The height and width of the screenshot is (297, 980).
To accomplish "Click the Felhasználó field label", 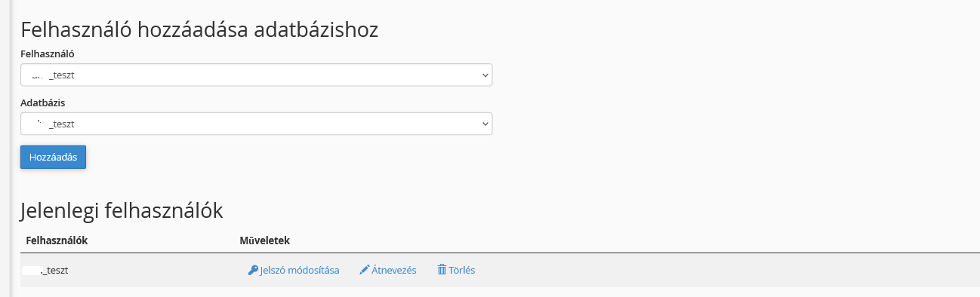I will coord(48,54).
